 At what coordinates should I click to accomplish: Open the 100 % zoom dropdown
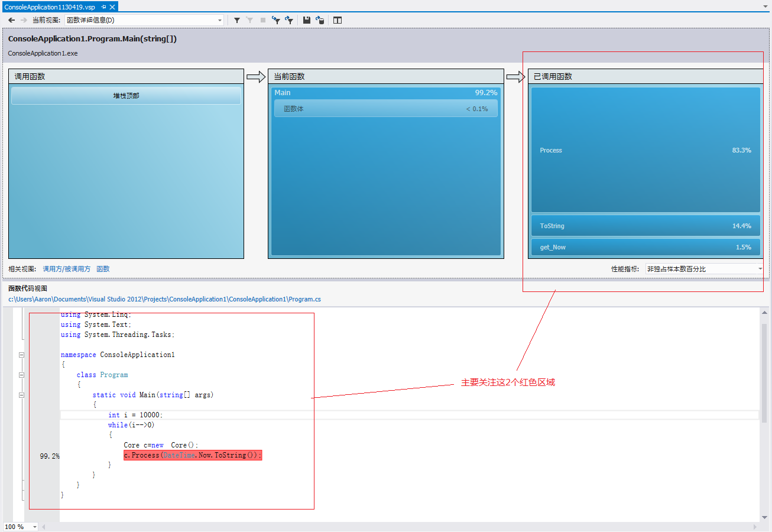[x=34, y=527]
